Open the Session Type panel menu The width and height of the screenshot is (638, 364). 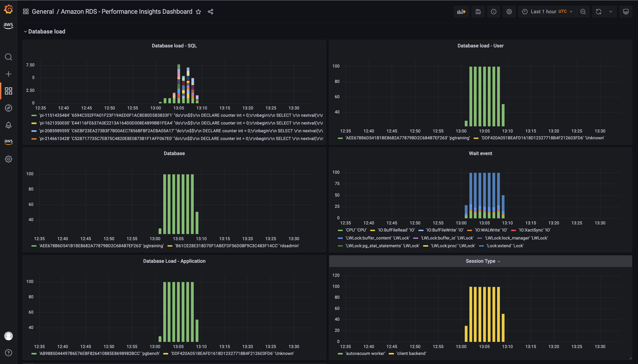point(483,261)
